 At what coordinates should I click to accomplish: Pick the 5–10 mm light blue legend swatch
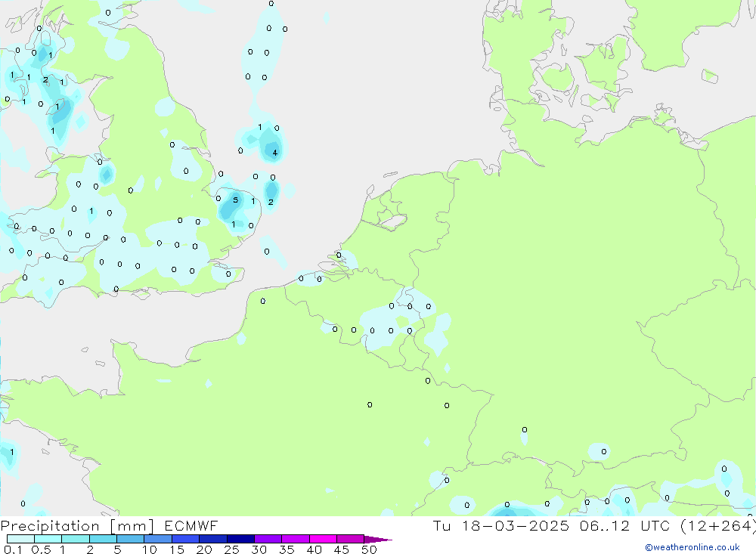[x=131, y=539]
